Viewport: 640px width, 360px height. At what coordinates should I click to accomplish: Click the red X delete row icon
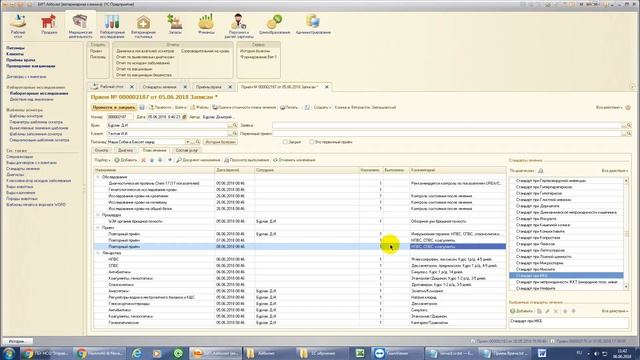tap(143, 160)
